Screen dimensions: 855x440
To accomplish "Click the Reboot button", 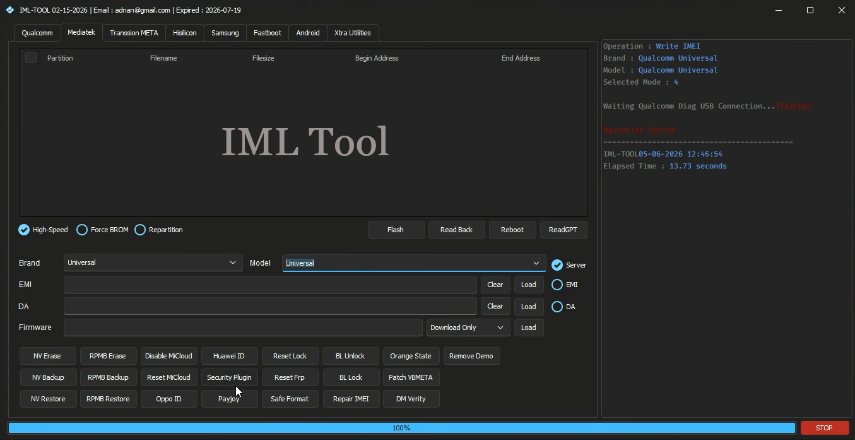I will coord(512,230).
